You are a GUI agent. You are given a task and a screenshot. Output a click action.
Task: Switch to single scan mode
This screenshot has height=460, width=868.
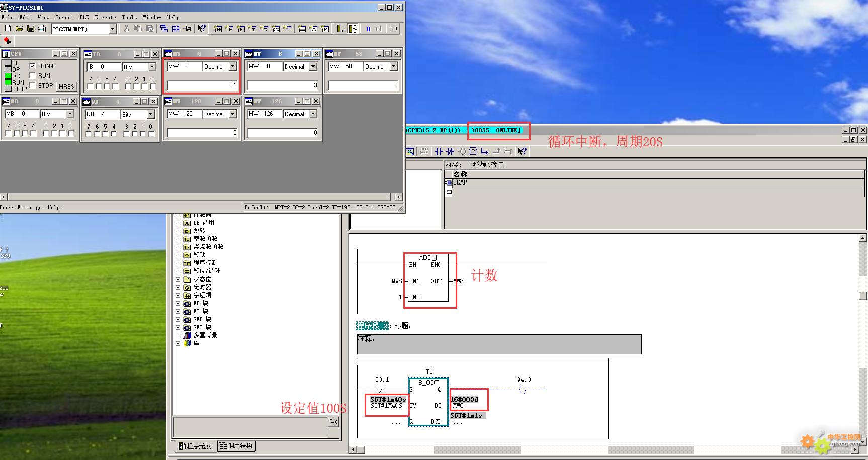(x=341, y=29)
